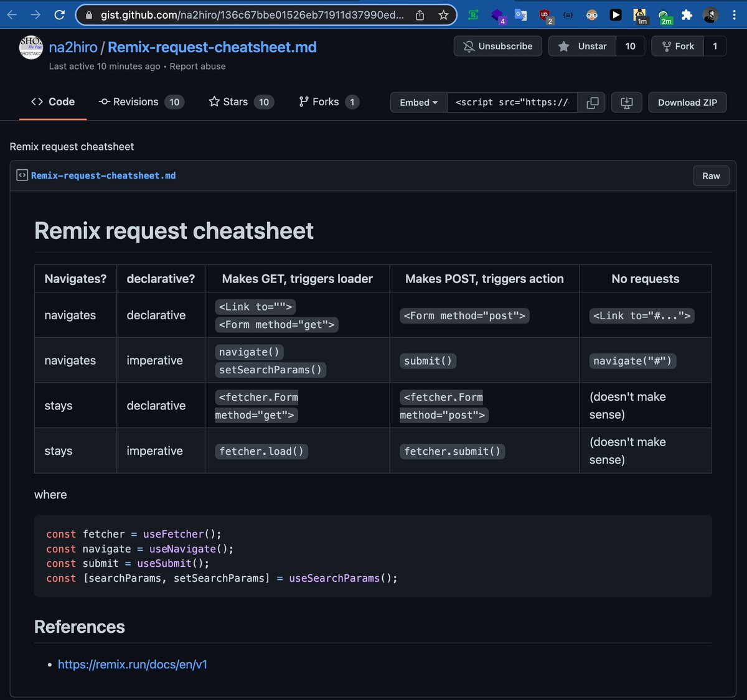747x700 pixels.
Task: Click the 'Makes POST, triggers action' column header
Action: coord(484,279)
